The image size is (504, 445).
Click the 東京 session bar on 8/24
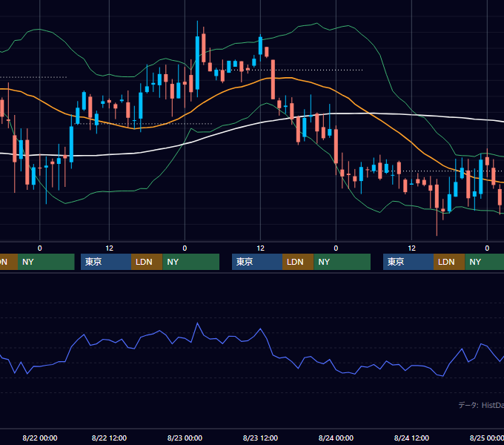pyautogui.click(x=408, y=262)
